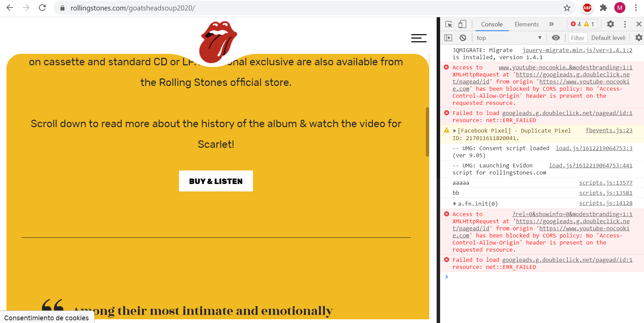Switch to the Elements tab
The width and height of the screenshot is (644, 323).
pos(526,24)
